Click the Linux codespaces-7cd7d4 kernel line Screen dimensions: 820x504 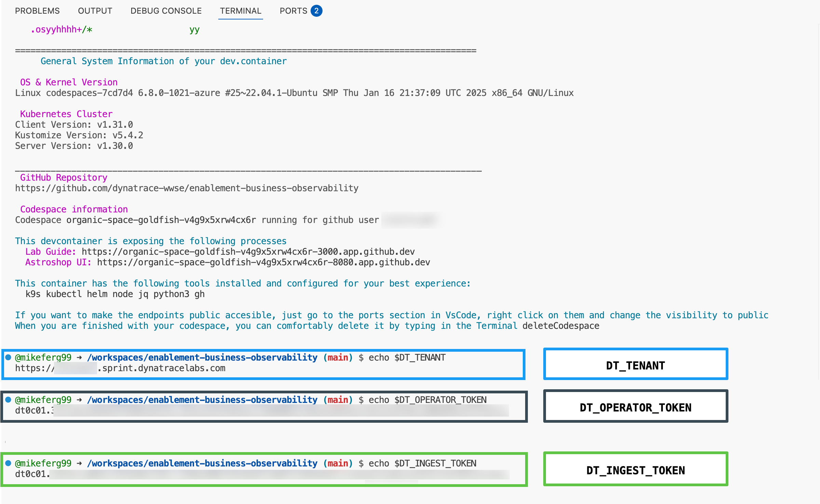[294, 93]
